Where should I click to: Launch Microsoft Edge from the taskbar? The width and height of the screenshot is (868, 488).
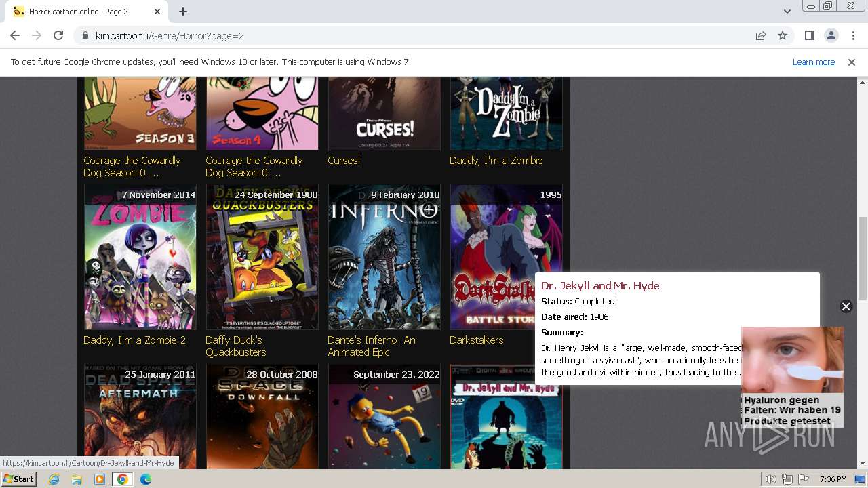(146, 479)
